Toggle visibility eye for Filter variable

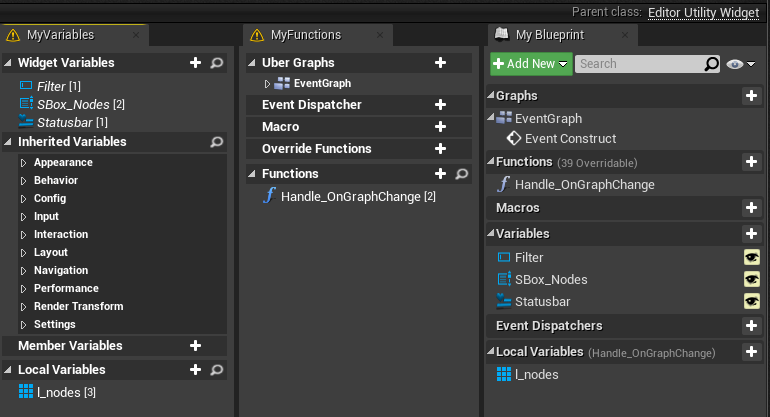752,257
